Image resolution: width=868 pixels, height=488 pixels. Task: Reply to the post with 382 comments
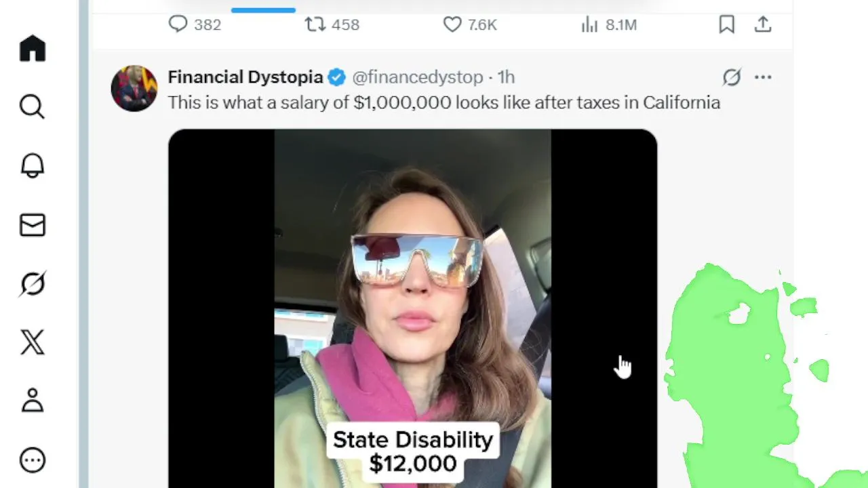178,25
